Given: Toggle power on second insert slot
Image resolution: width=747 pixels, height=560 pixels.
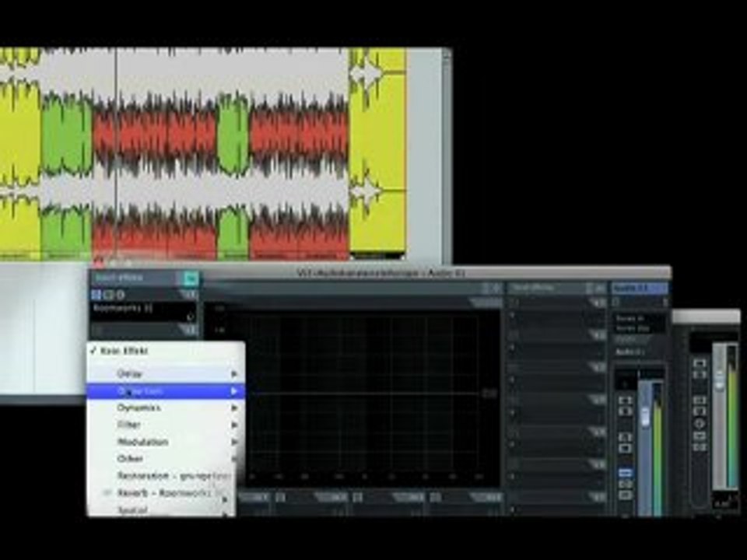Looking at the screenshot, I should (x=96, y=330).
